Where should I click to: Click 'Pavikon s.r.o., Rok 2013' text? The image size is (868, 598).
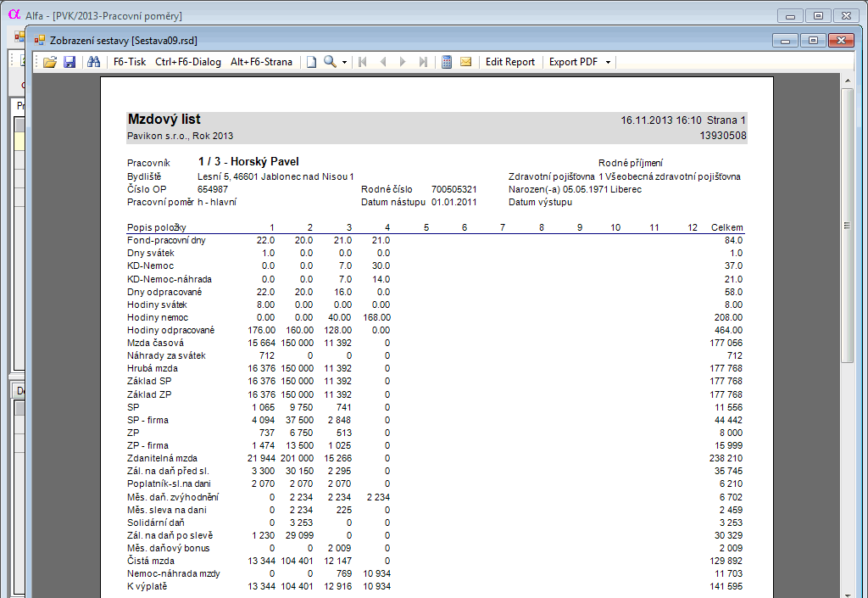[x=180, y=137]
